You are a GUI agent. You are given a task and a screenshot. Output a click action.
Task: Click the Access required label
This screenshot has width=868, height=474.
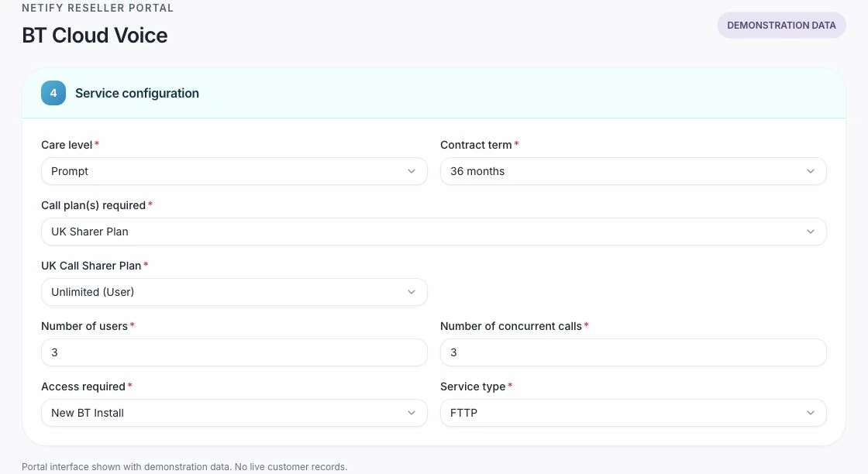point(84,386)
